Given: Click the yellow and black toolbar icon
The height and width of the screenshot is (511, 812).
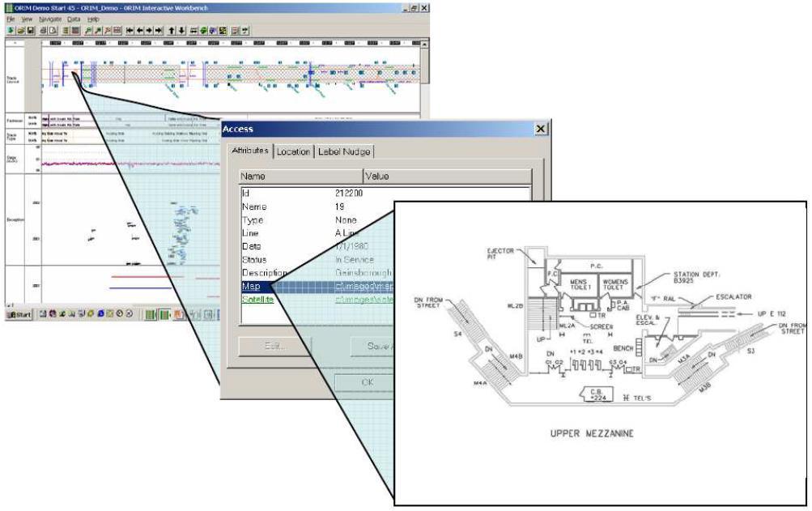Looking at the screenshot, I should tap(223, 31).
